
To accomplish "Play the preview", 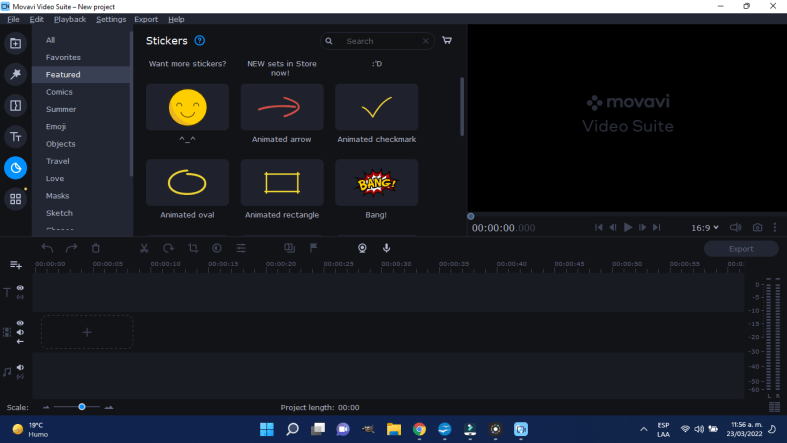I will [627, 227].
